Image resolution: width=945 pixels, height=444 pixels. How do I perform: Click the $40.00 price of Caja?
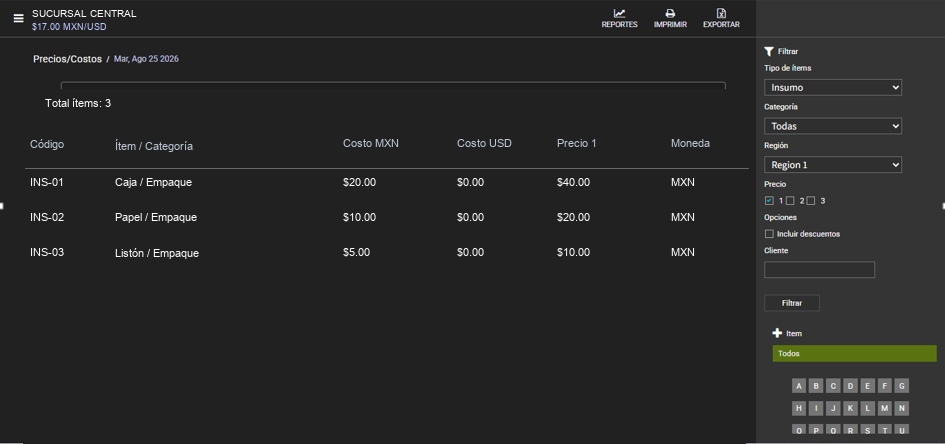click(574, 182)
